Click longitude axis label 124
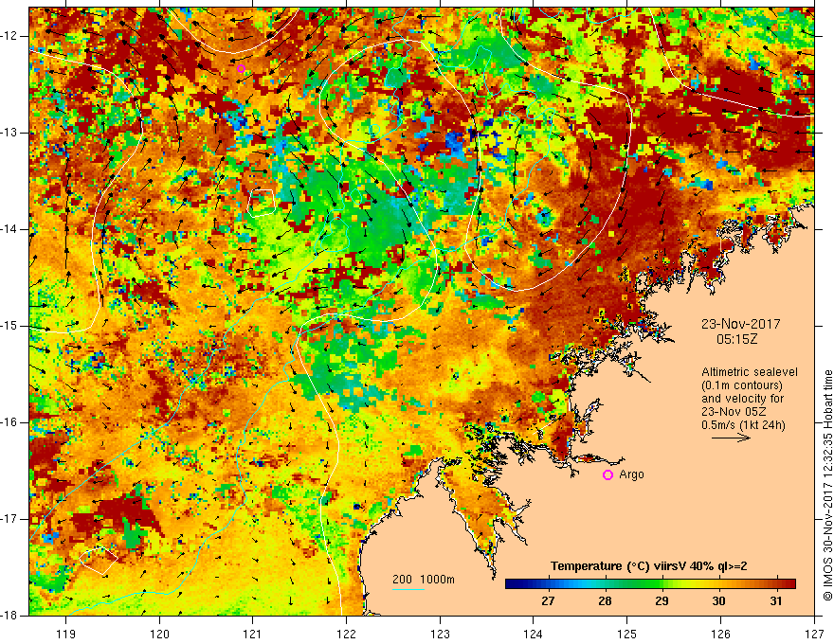 point(534,634)
